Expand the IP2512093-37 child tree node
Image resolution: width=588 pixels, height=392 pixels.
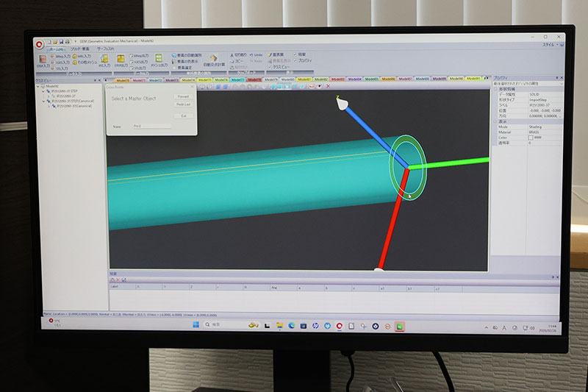(49, 96)
